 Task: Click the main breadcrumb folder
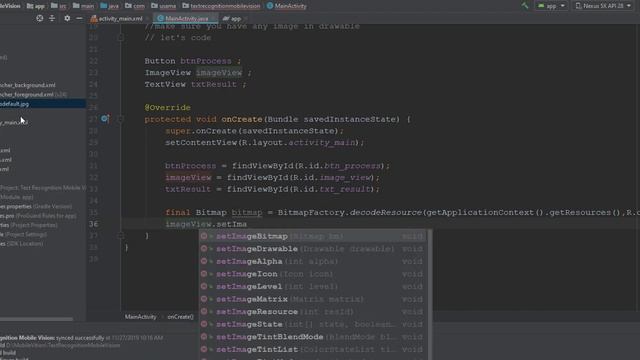point(83,6)
